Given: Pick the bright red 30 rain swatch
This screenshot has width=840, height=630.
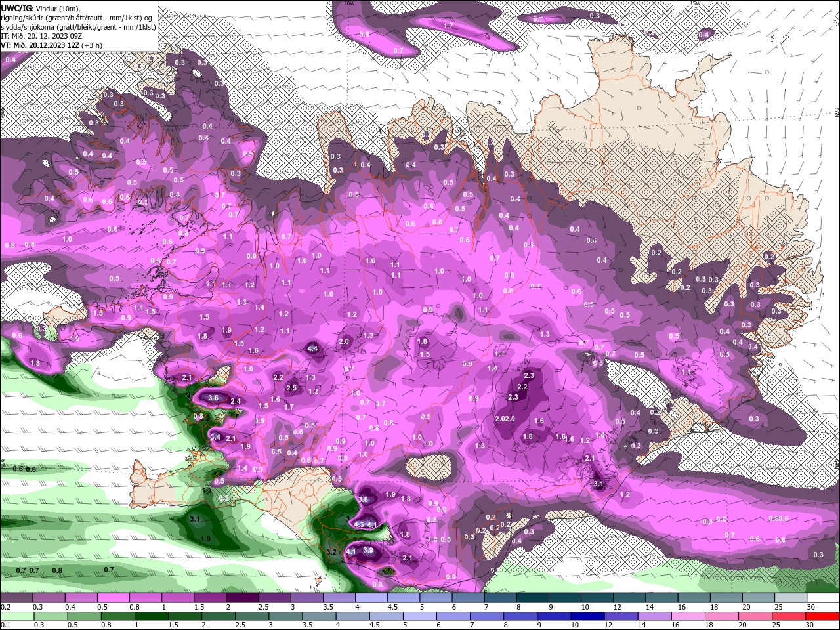Looking at the screenshot, I should 823,616.
